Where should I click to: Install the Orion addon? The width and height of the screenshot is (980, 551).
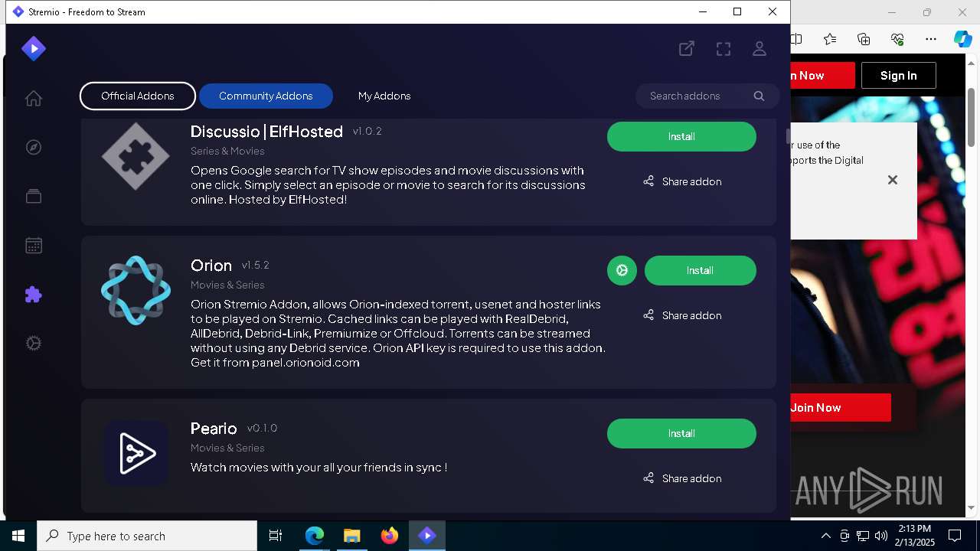tap(700, 270)
